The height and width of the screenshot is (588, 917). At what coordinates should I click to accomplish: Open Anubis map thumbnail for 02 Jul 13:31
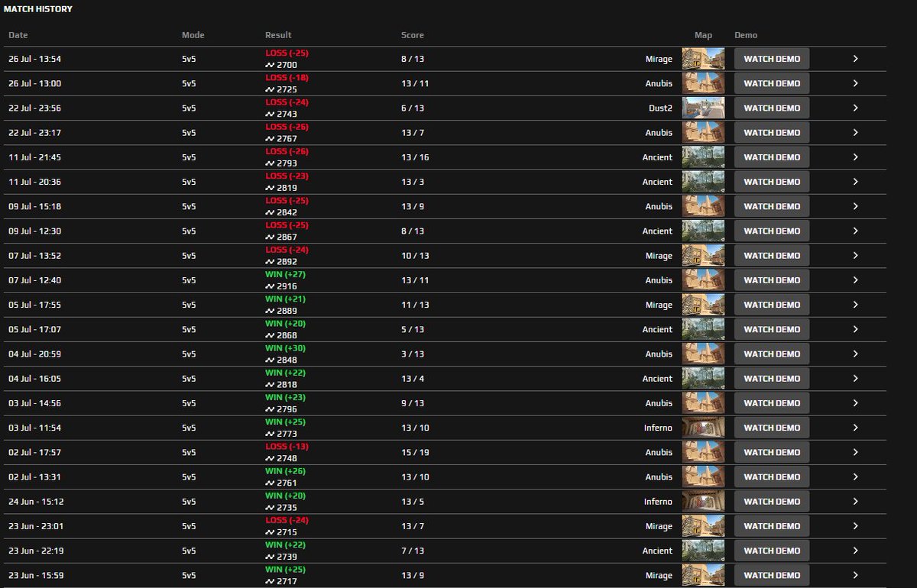(703, 477)
